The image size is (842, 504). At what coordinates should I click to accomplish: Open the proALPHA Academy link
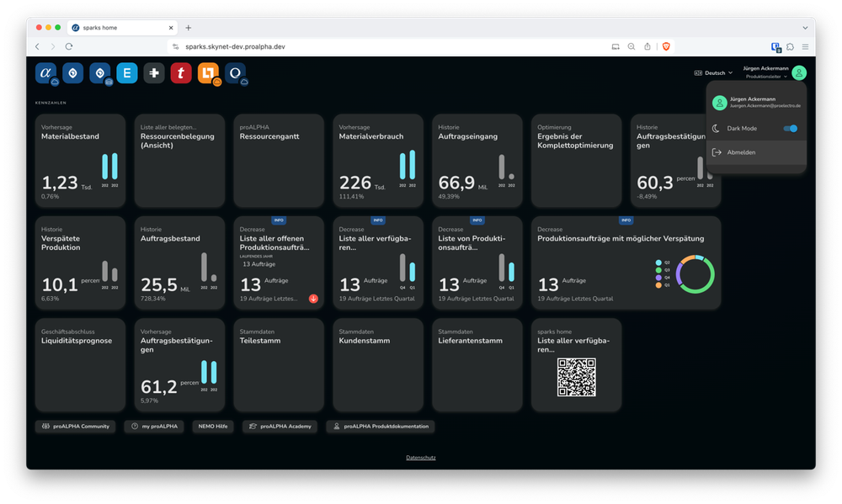(x=280, y=427)
